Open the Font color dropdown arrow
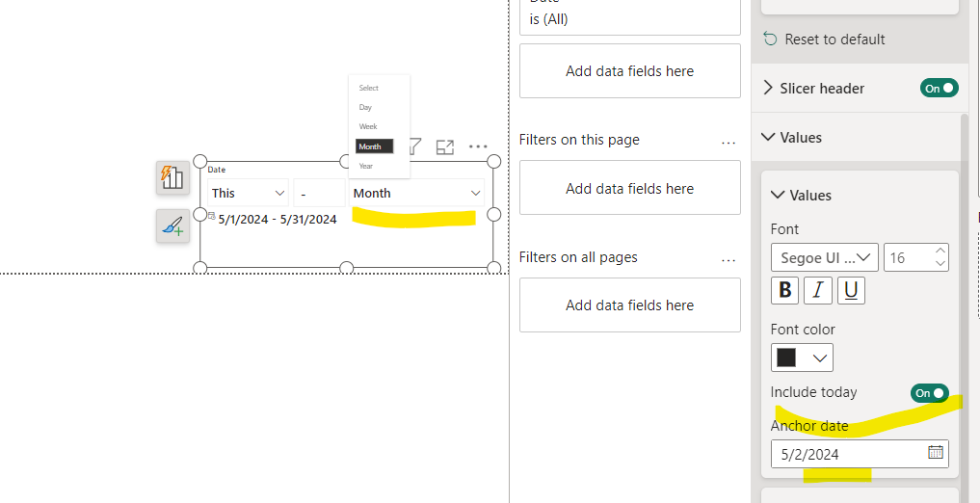Viewport: 980px width, 503px height. click(820, 358)
